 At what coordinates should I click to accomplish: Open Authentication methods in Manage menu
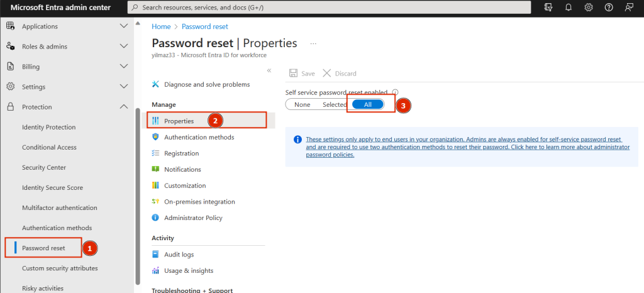tap(199, 137)
